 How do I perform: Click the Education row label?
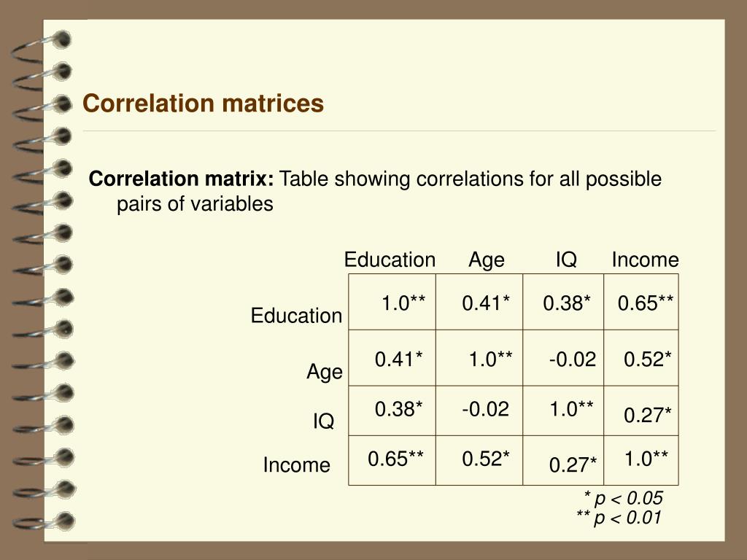296,316
